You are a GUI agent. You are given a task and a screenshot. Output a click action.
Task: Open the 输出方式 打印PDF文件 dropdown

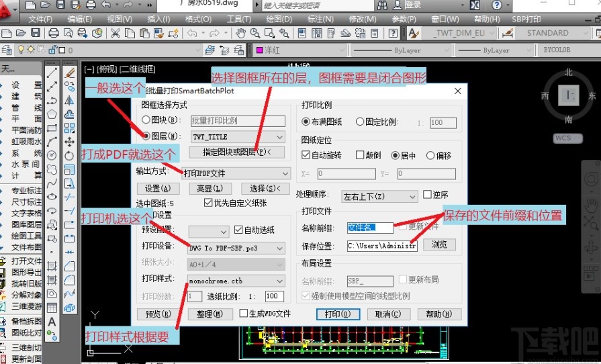pyautogui.click(x=236, y=173)
